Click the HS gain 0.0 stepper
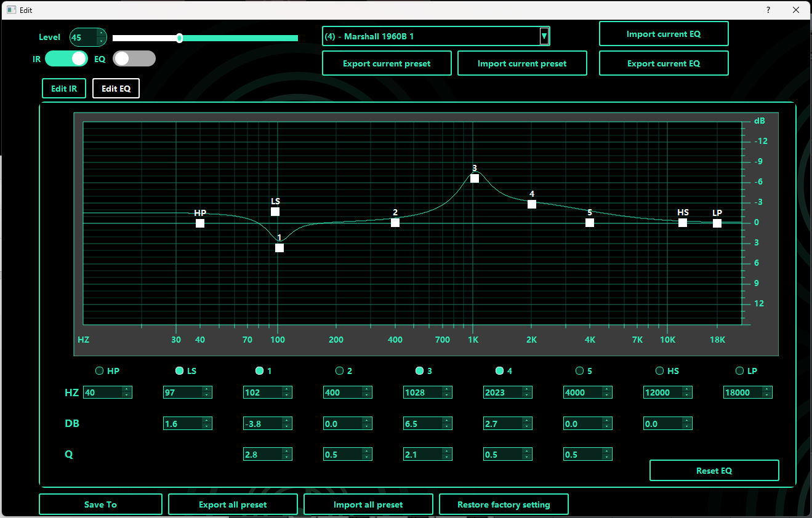The image size is (812, 518). click(686, 423)
